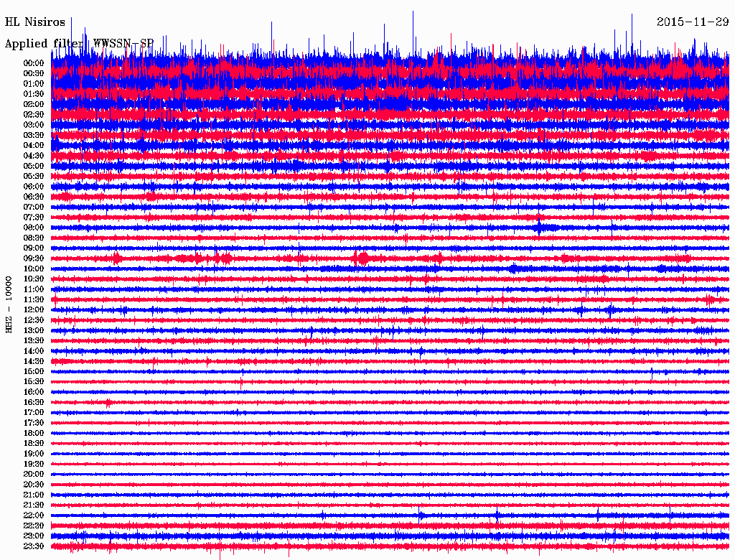Select the '21:00' time label
Viewport: 735px width, 560px height.
coord(34,495)
